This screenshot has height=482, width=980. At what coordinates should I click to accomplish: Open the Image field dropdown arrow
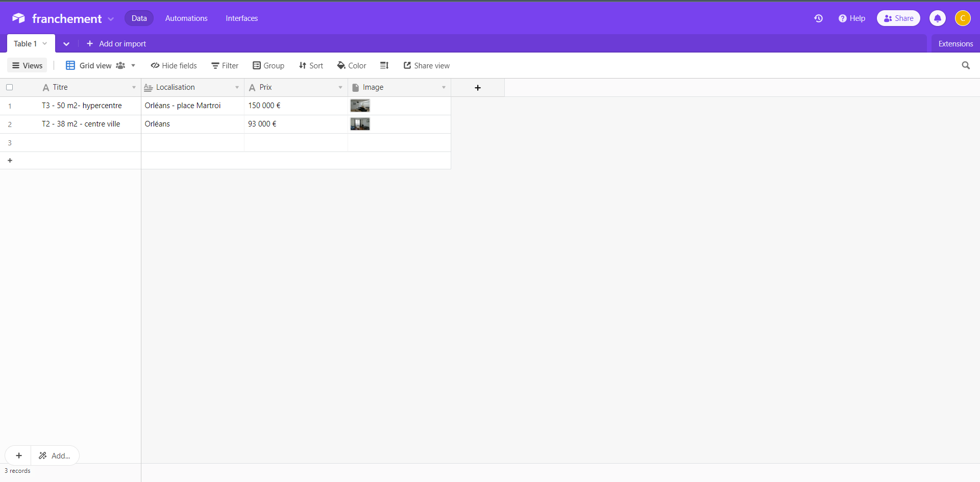tap(444, 88)
